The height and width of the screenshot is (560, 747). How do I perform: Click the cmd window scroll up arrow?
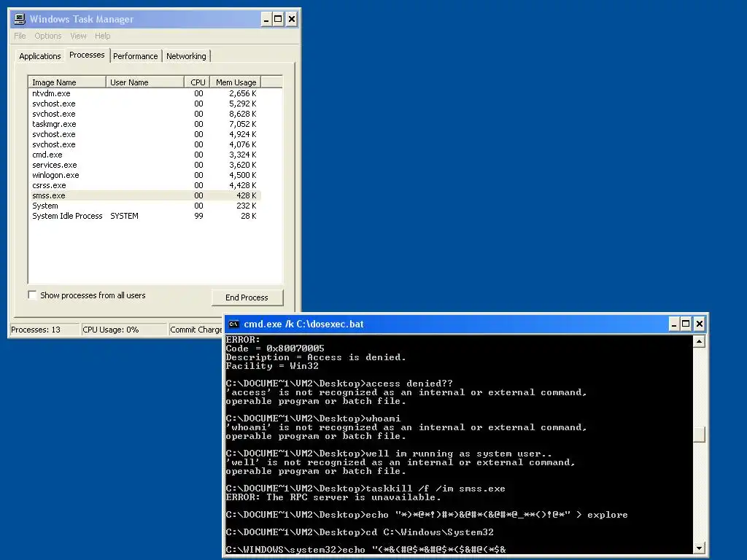coord(699,341)
